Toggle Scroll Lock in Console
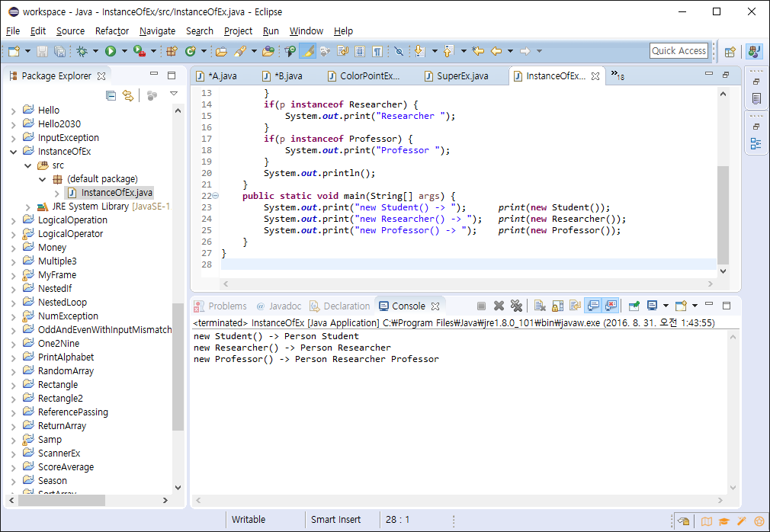 557,306
